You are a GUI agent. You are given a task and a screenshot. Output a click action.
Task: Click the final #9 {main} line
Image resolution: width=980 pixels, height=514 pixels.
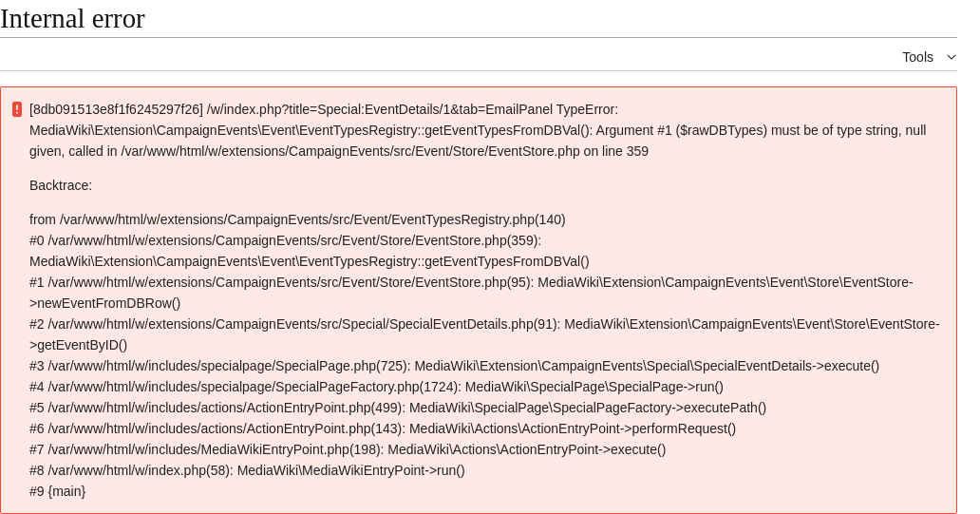pyautogui.click(x=58, y=491)
